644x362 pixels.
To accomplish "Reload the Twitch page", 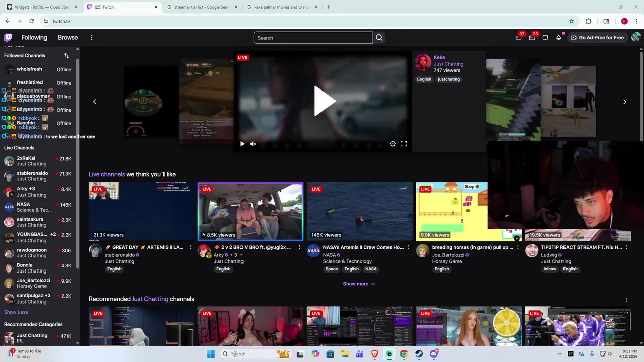I will [31, 21].
